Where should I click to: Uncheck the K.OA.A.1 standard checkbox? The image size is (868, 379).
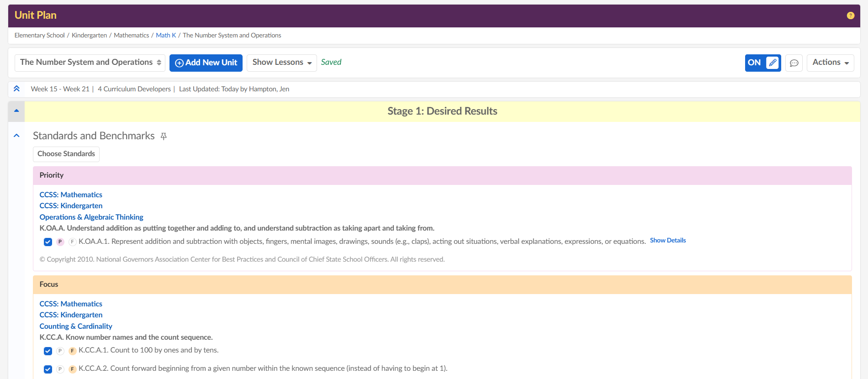[48, 242]
